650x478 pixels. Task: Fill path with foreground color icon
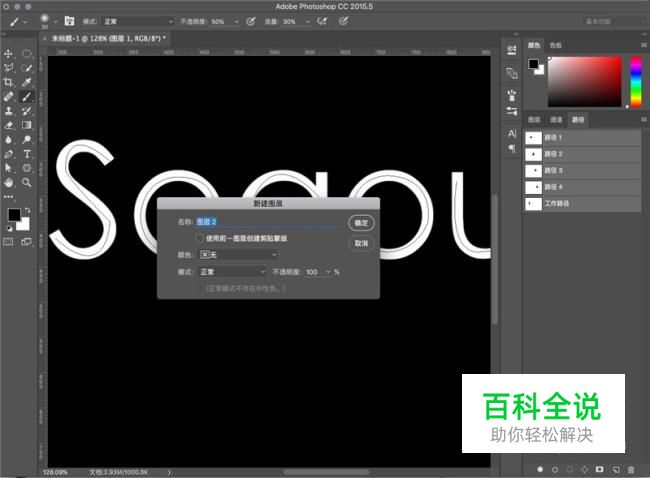(x=540, y=469)
